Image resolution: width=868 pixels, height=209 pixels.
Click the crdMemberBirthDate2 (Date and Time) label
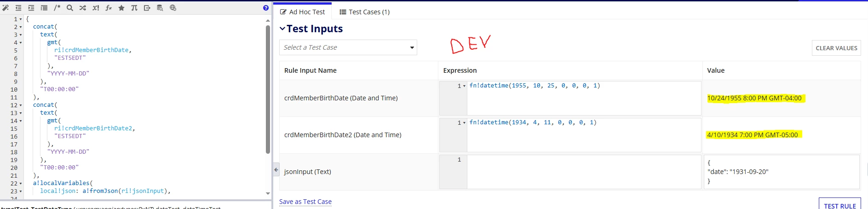pos(343,135)
